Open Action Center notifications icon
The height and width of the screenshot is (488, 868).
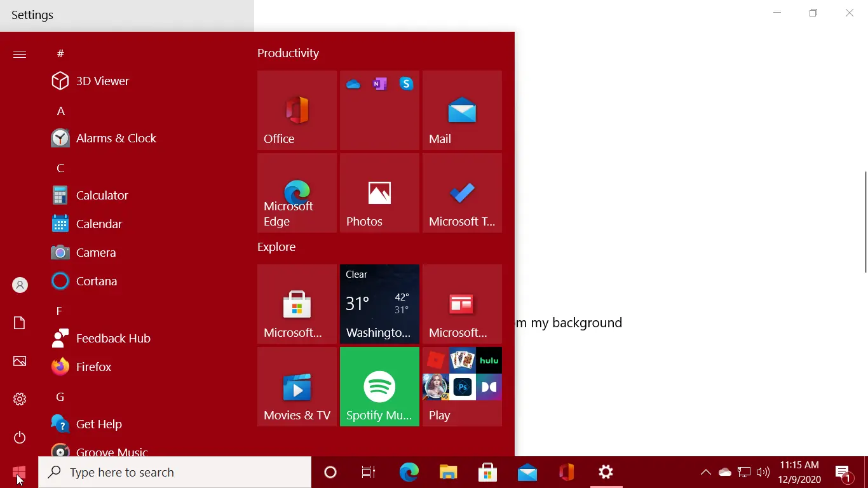(844, 473)
